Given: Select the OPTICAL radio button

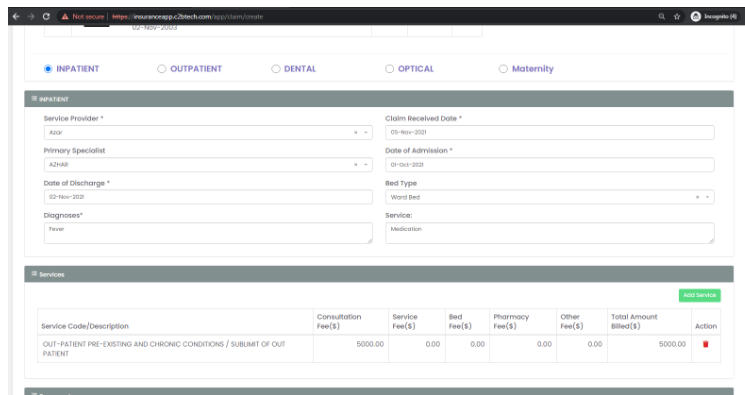Looking at the screenshot, I should tap(390, 69).
